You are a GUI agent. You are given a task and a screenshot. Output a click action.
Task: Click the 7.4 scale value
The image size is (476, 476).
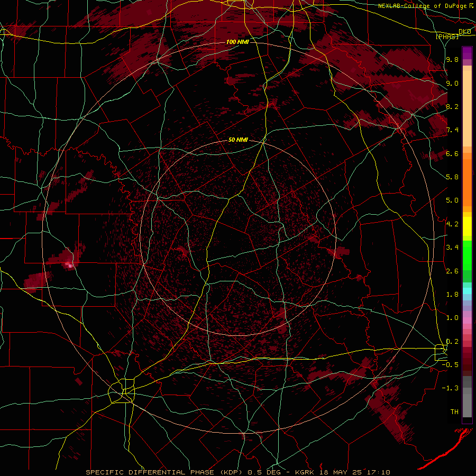(x=452, y=130)
